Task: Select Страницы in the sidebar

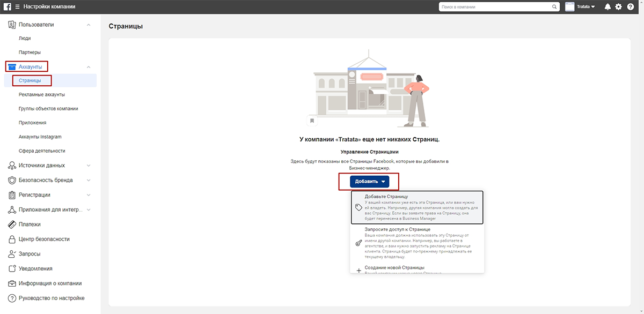Action: (x=30, y=80)
